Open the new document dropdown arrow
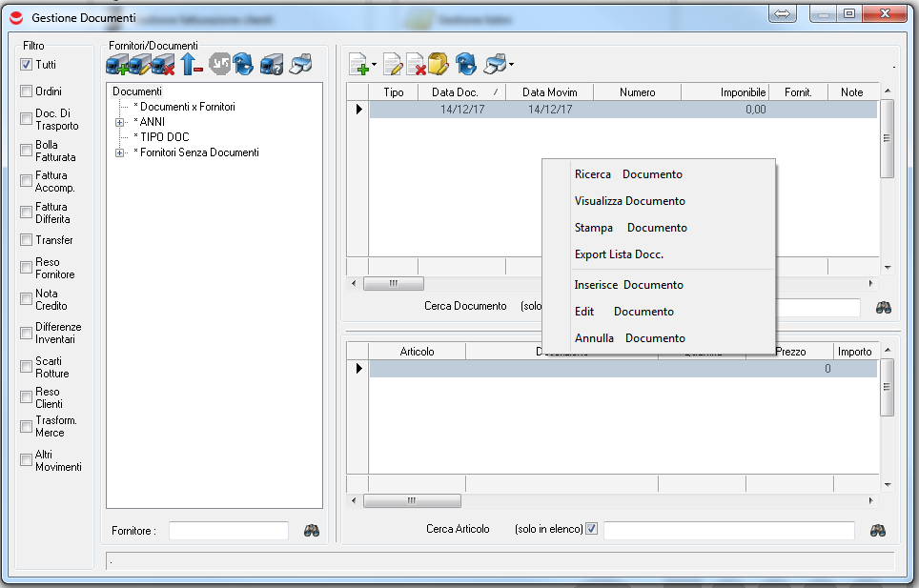The width and height of the screenshot is (919, 588). pos(375,65)
